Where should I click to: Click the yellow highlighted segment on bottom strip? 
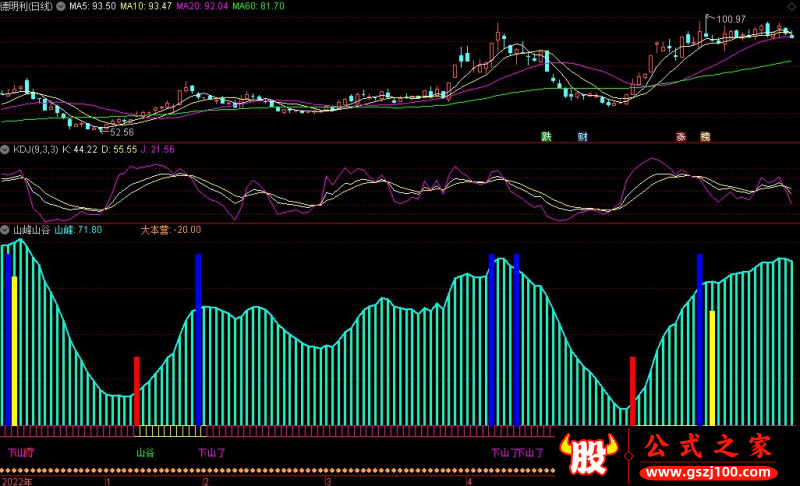pyautogui.click(x=169, y=431)
